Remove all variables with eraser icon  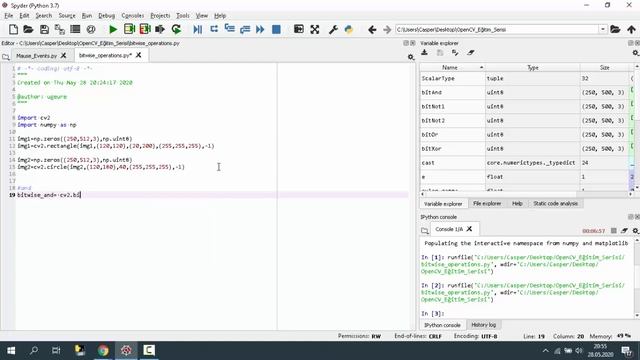click(x=471, y=52)
